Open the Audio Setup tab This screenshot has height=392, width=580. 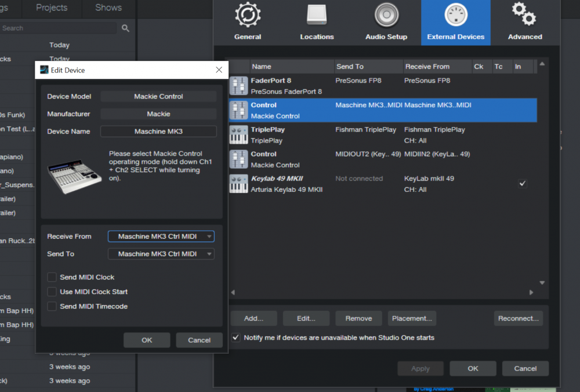pos(386,22)
